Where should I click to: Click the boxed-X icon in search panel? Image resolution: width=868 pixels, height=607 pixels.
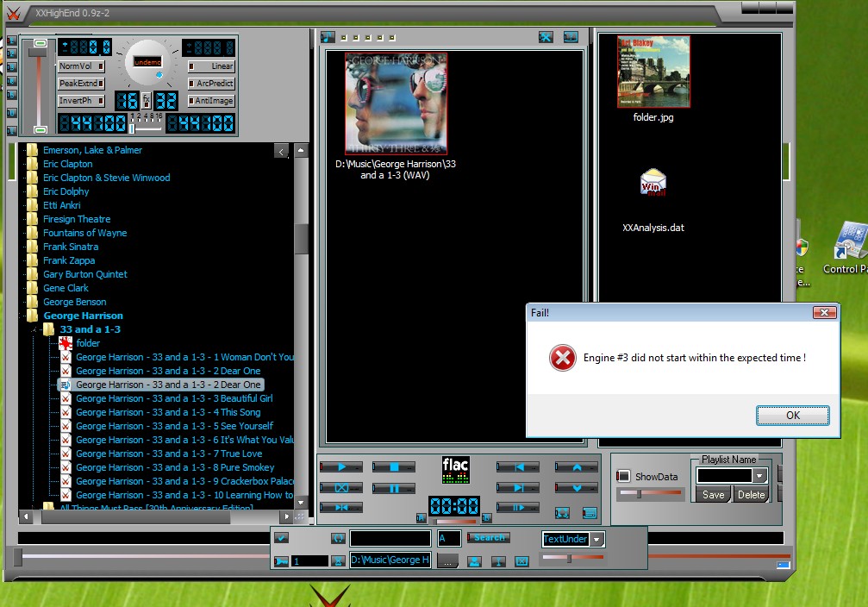coord(522,561)
